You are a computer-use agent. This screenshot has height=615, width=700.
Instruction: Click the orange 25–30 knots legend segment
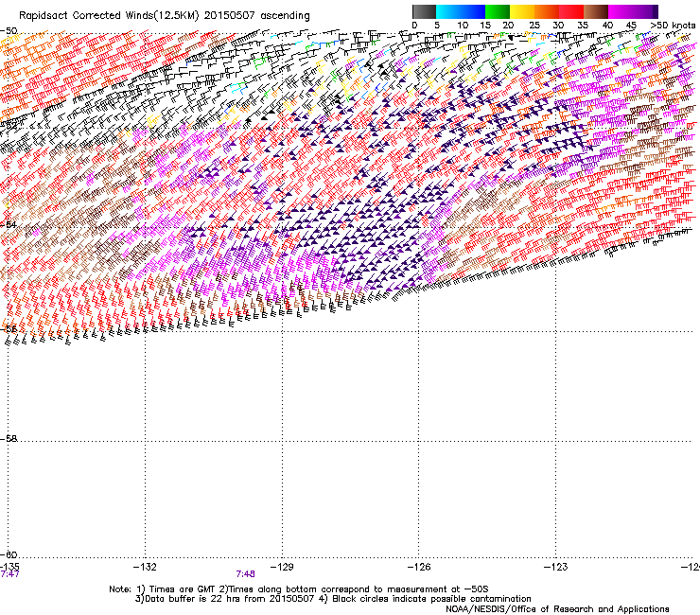(547, 11)
